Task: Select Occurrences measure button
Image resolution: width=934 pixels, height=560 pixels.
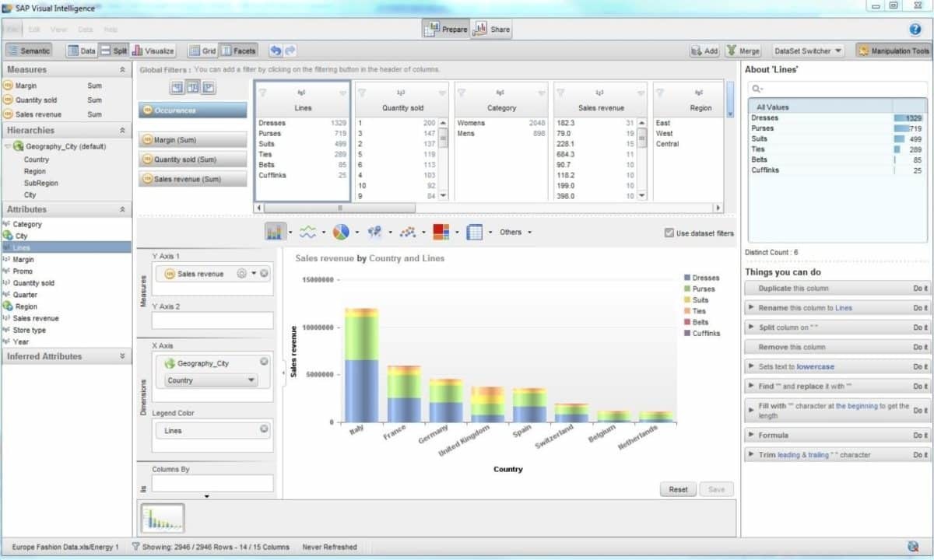Action: coord(192,110)
